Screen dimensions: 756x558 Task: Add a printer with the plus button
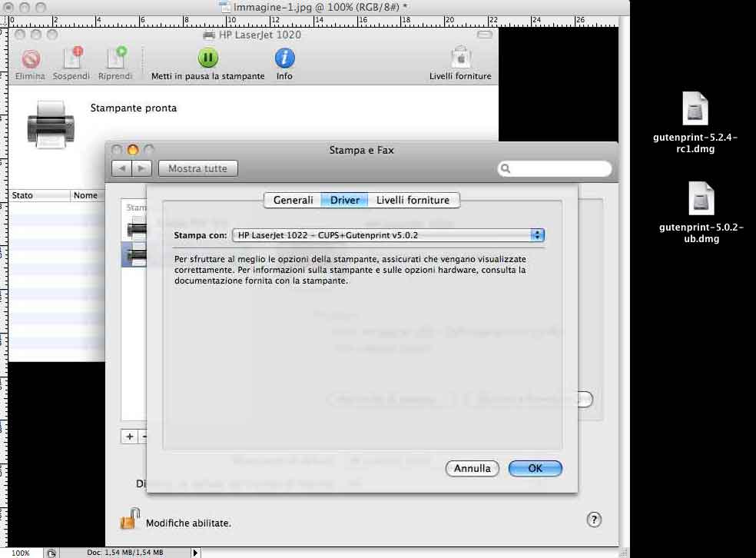click(129, 437)
